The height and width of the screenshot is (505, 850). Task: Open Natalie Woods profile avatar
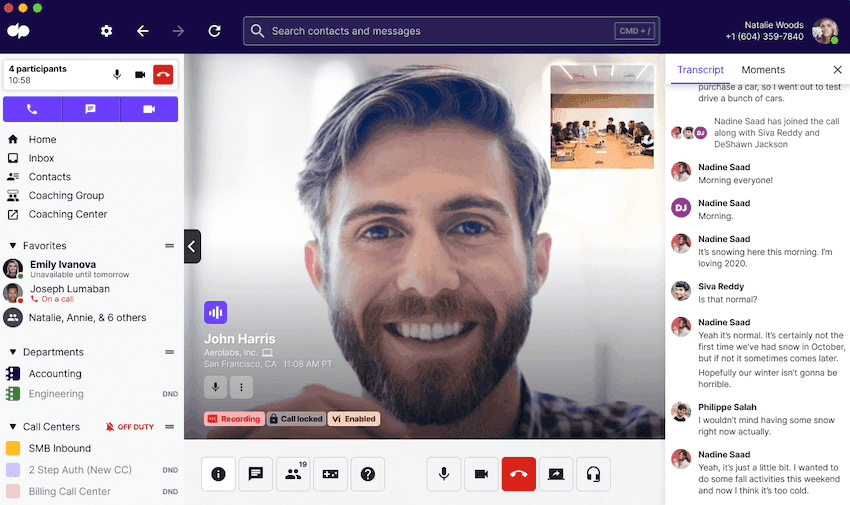pyautogui.click(x=825, y=31)
